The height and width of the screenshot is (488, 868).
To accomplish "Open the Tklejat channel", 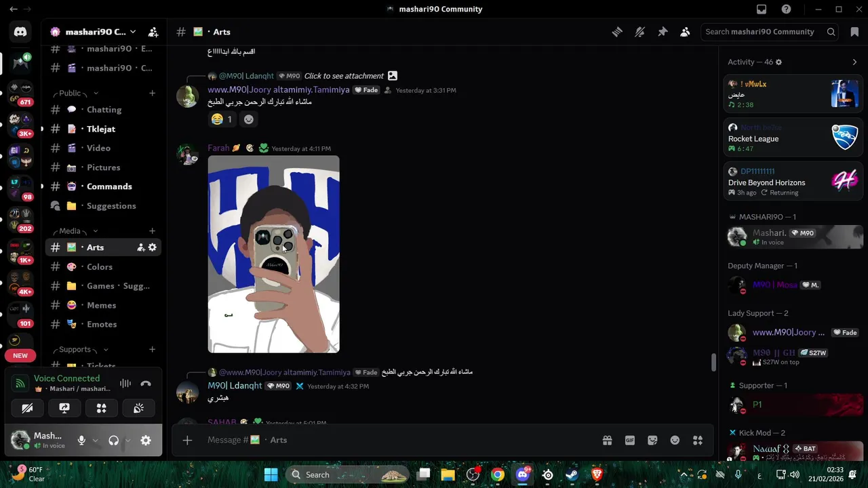I will [x=104, y=129].
